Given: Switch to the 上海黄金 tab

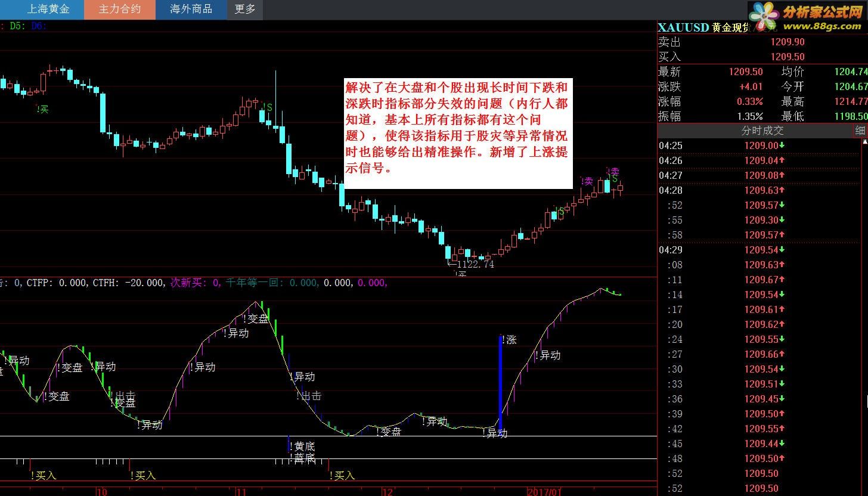Looking at the screenshot, I should point(48,10).
